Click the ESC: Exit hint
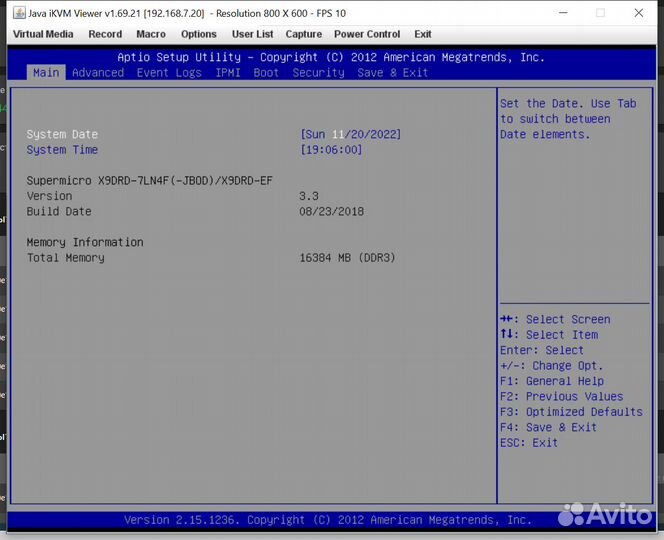The height and width of the screenshot is (540, 664). (x=529, y=443)
